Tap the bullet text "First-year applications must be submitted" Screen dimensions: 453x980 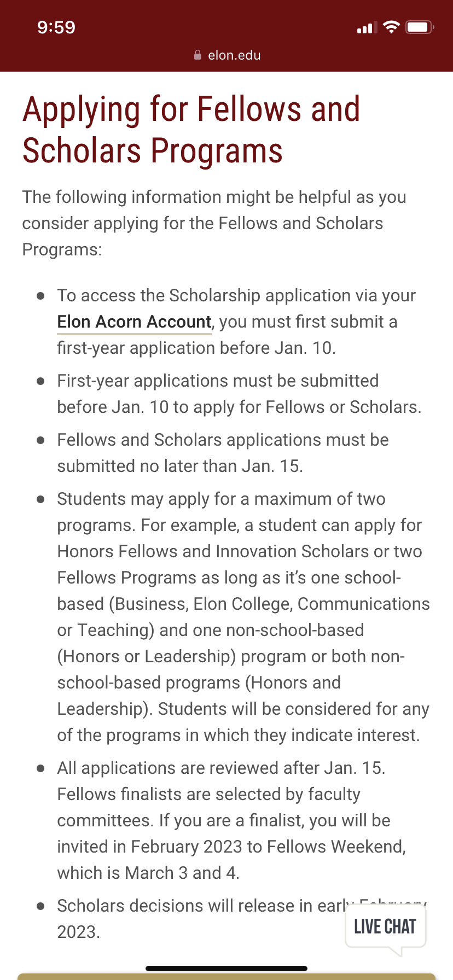click(218, 381)
